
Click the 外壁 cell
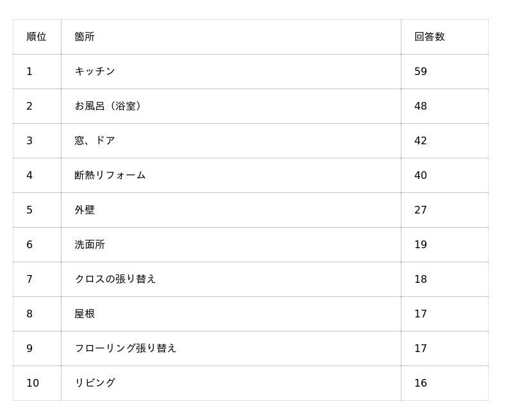click(85, 210)
